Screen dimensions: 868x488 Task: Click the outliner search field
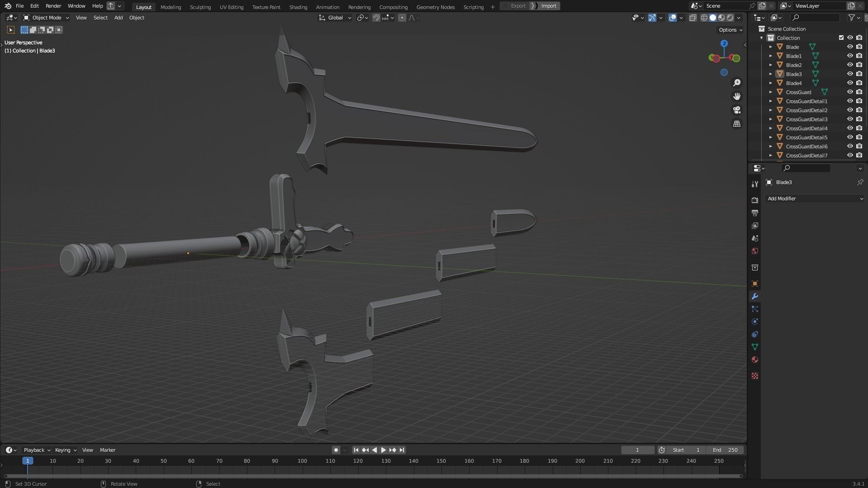click(815, 18)
